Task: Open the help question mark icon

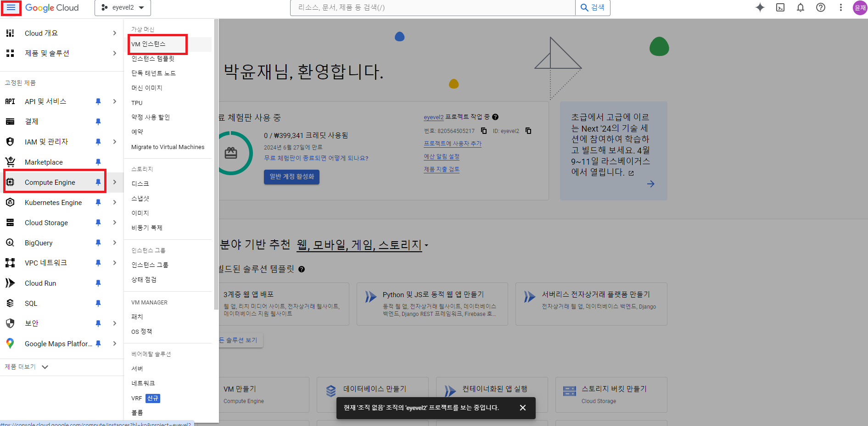Action: point(821,7)
